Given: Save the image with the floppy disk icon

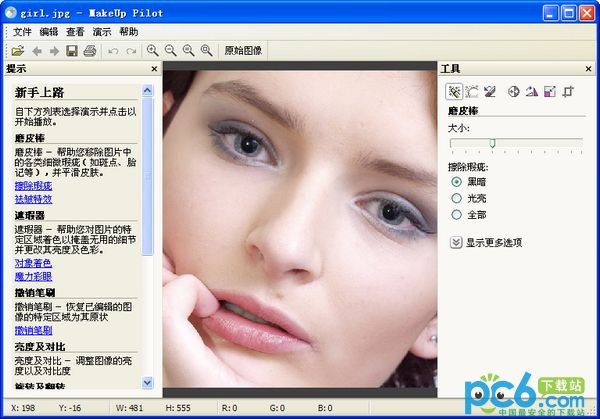Looking at the screenshot, I should 72,51.
